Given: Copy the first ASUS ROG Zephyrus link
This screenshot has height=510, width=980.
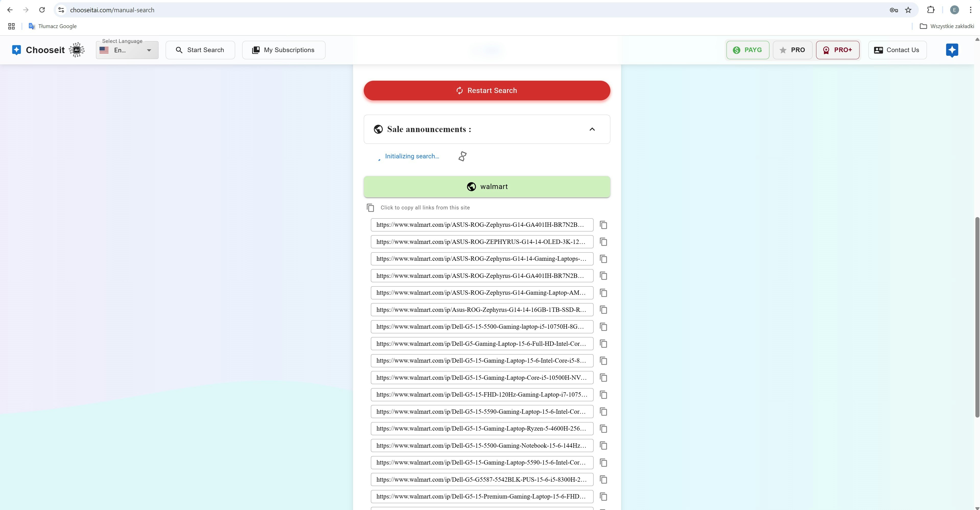Looking at the screenshot, I should click(603, 225).
